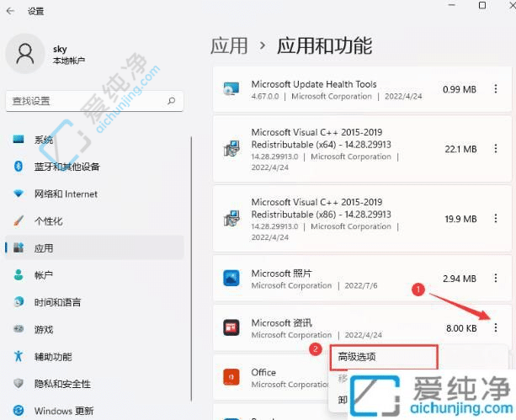
Task: Open the sky local account profile picture
Action: [25, 54]
